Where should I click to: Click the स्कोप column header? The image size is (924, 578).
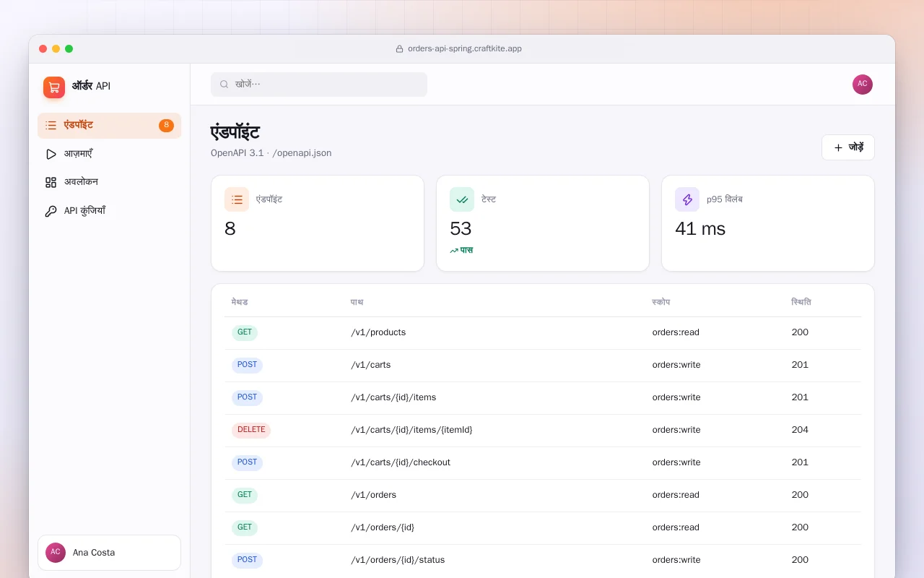click(x=661, y=302)
